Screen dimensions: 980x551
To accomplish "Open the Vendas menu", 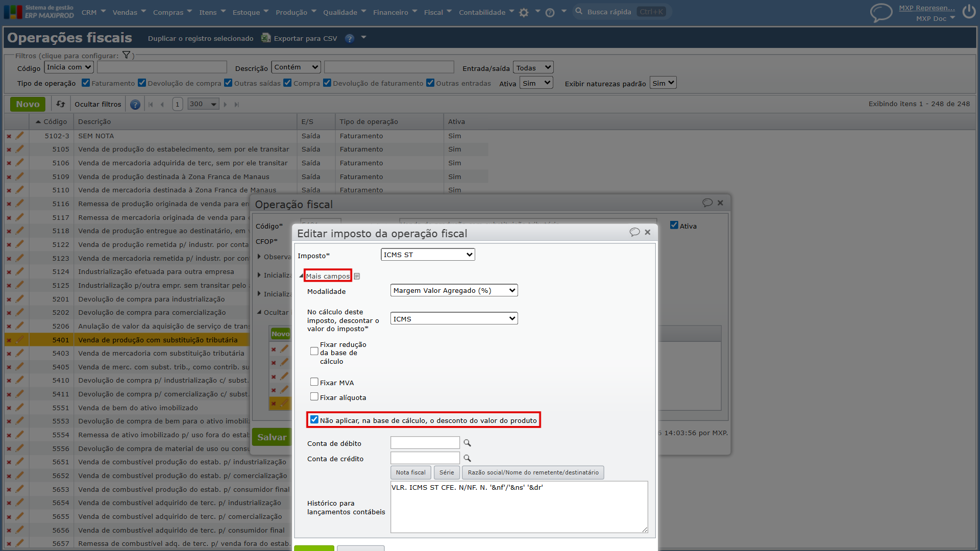I will pyautogui.click(x=129, y=12).
